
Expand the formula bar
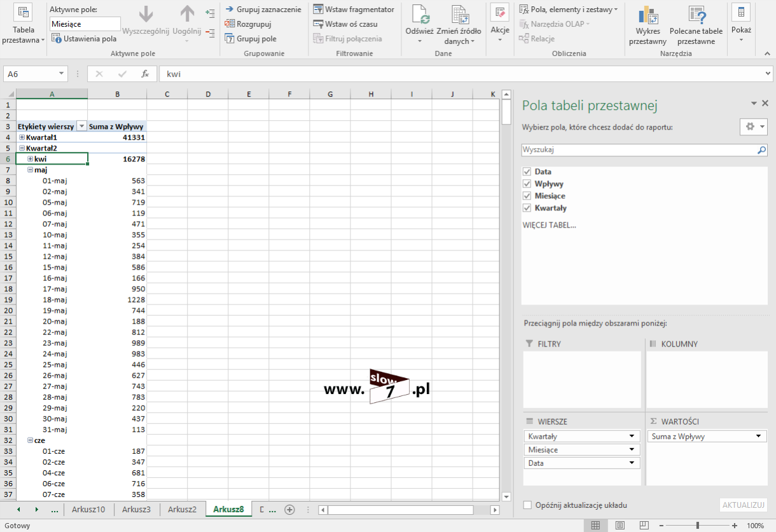click(768, 74)
